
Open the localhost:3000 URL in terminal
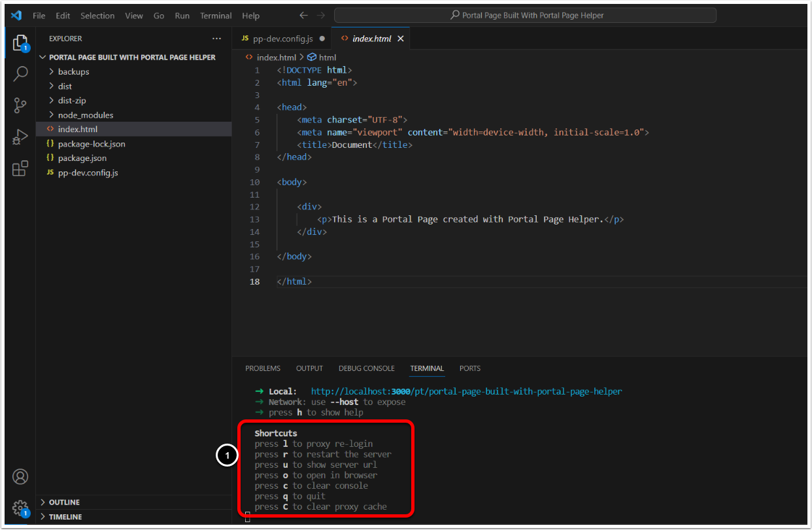click(x=466, y=391)
